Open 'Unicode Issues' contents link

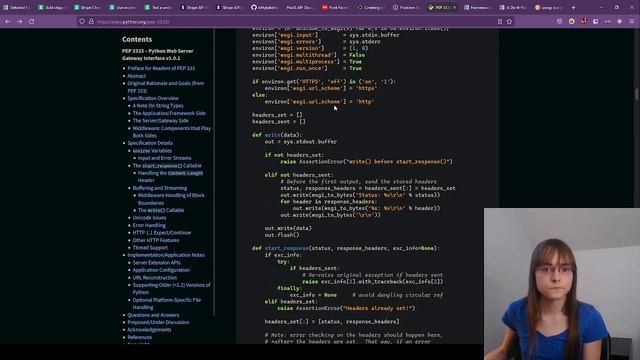[149, 218]
